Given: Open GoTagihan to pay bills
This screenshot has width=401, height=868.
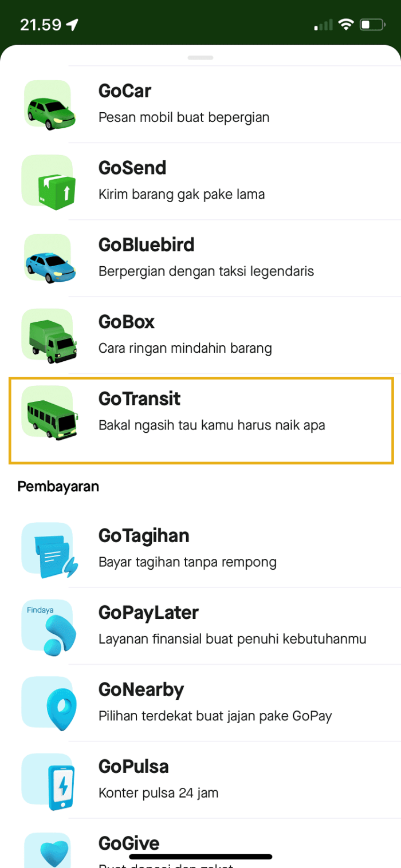Looking at the screenshot, I should pos(200,548).
